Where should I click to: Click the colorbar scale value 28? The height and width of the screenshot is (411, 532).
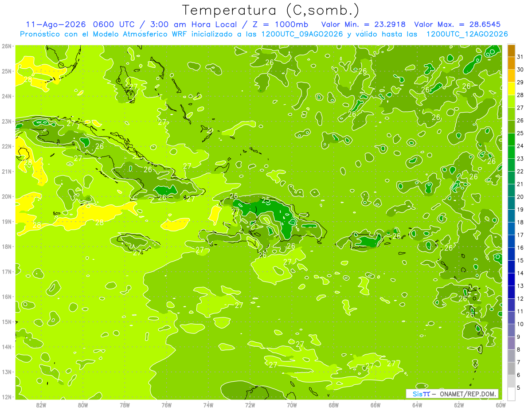(520, 94)
